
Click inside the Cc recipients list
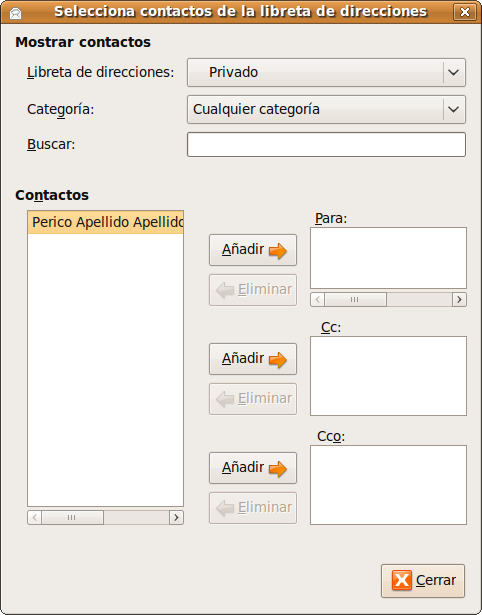pos(388,376)
